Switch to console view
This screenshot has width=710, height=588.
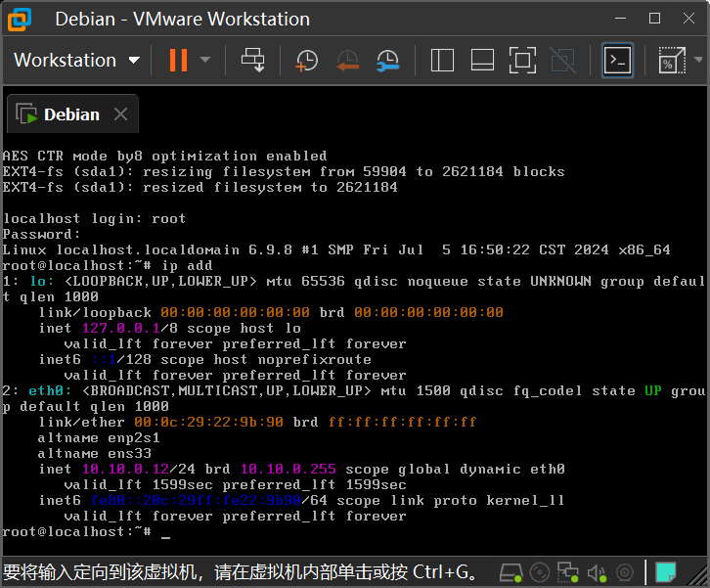(617, 61)
